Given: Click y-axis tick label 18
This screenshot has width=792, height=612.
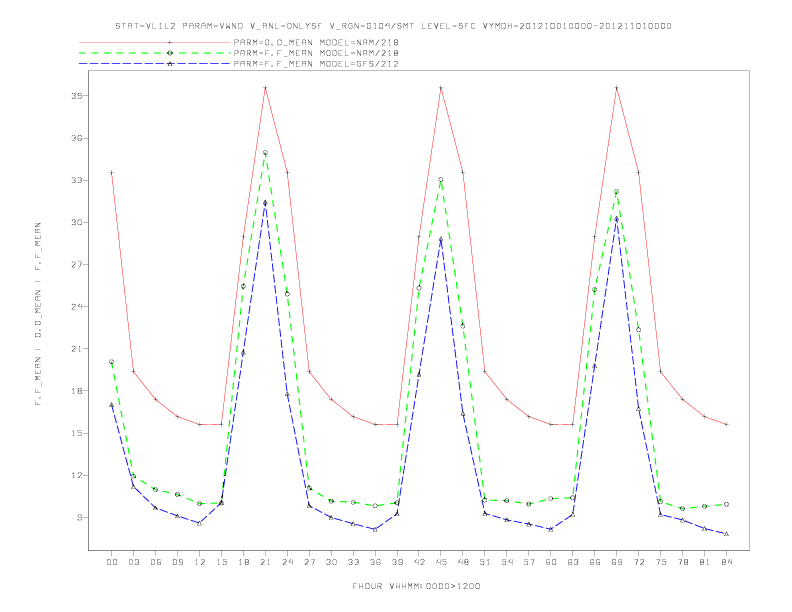Looking at the screenshot, I should 77,391.
